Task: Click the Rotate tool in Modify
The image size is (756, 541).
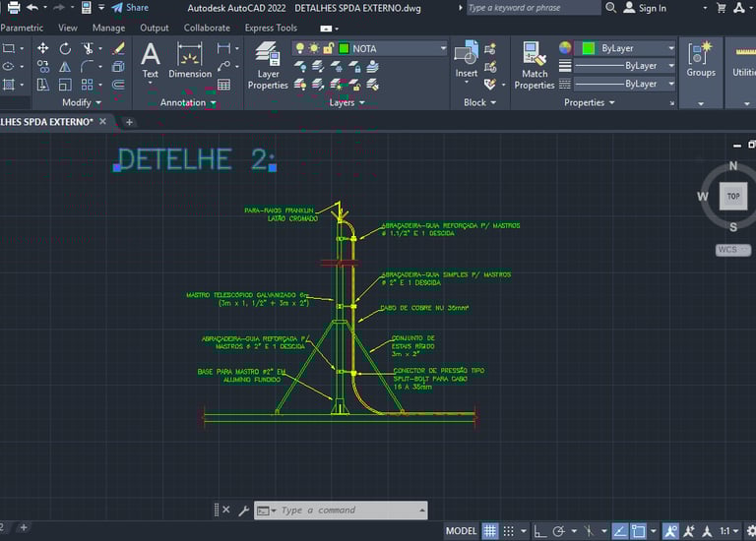Action: pos(65,48)
